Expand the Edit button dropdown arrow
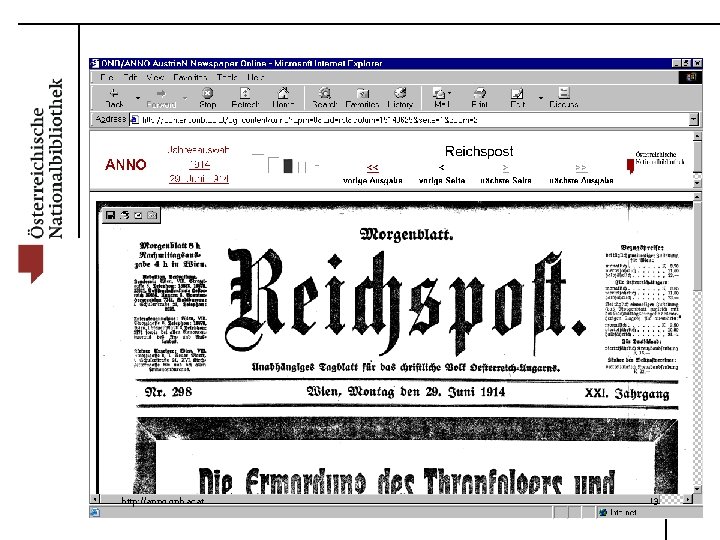Screen dimensions: 720x540 pyautogui.click(x=540, y=98)
